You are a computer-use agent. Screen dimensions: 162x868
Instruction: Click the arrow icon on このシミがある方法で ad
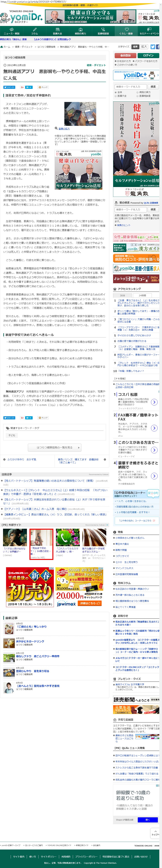click(154, 450)
